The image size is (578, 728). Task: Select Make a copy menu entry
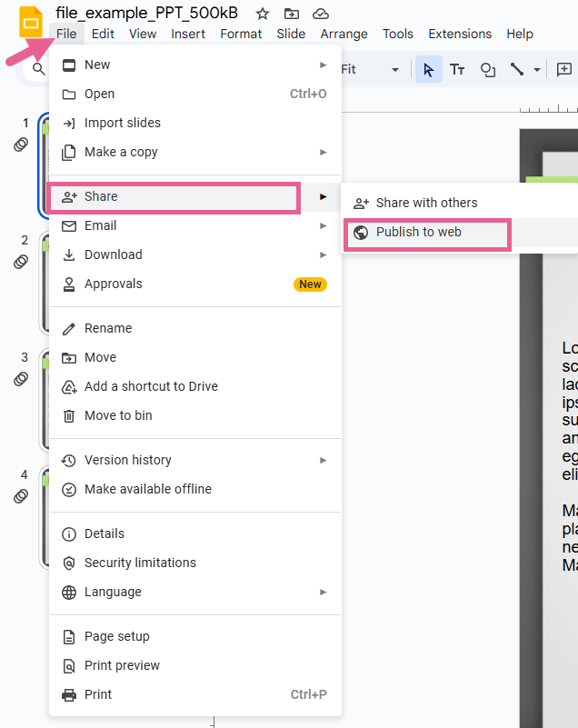(x=121, y=152)
